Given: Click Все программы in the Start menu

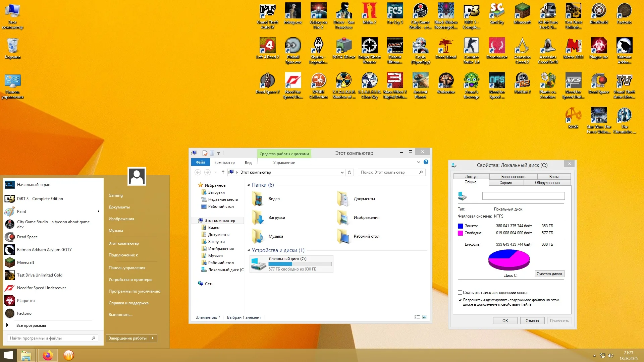Looking at the screenshot, I should pos(31,325).
